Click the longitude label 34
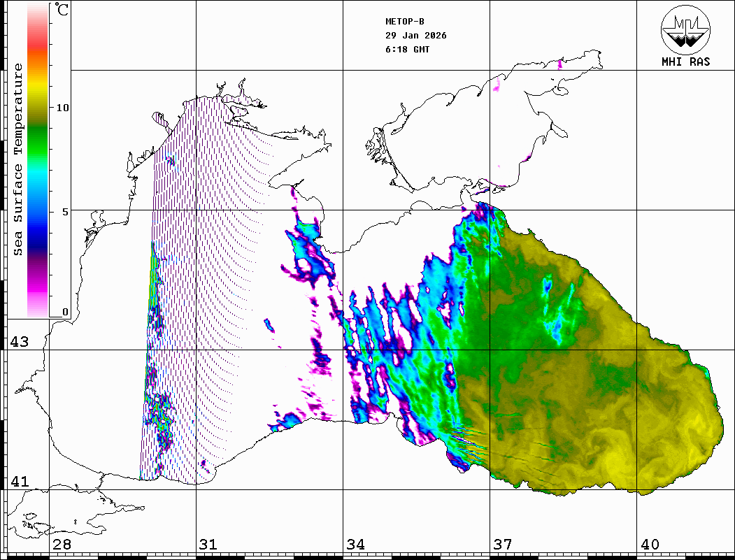This screenshot has width=735, height=560. (355, 545)
